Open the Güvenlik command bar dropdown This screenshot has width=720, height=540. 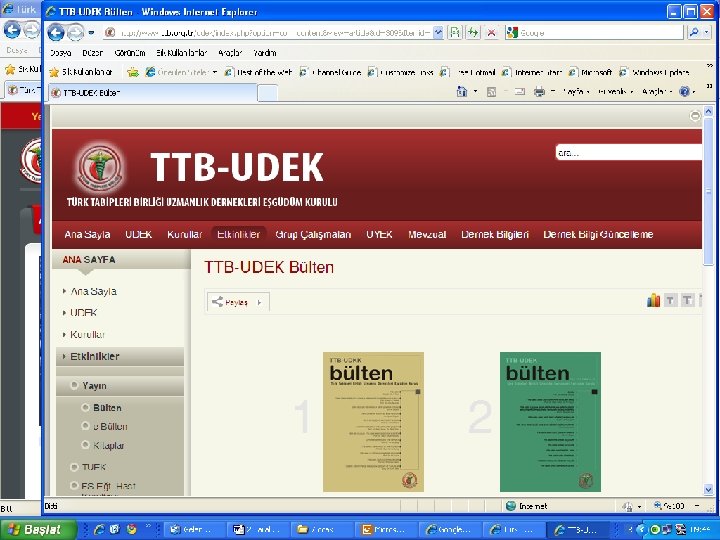(615, 92)
